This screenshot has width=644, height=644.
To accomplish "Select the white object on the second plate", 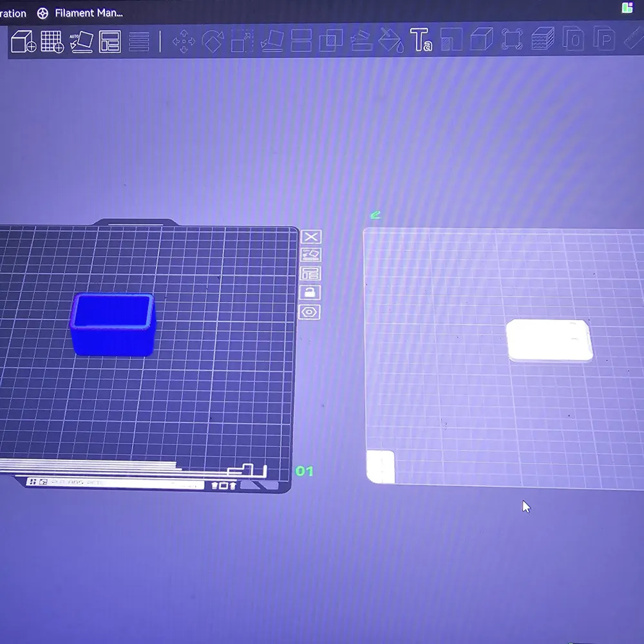I will (x=549, y=341).
